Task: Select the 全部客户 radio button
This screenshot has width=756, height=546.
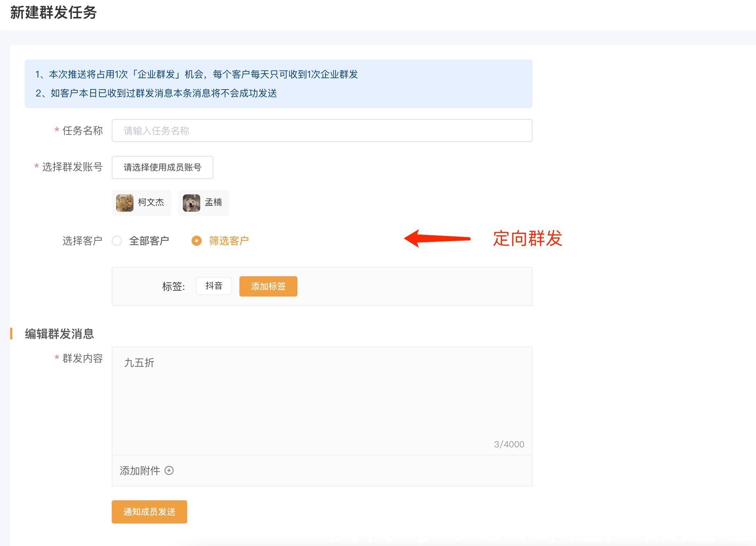Action: 117,241
